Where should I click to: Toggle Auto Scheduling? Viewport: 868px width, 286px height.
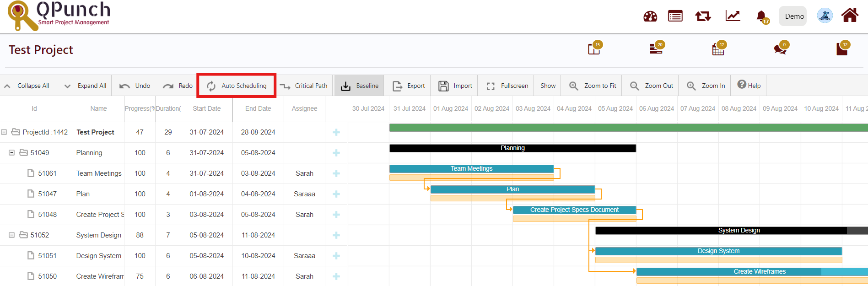click(237, 86)
